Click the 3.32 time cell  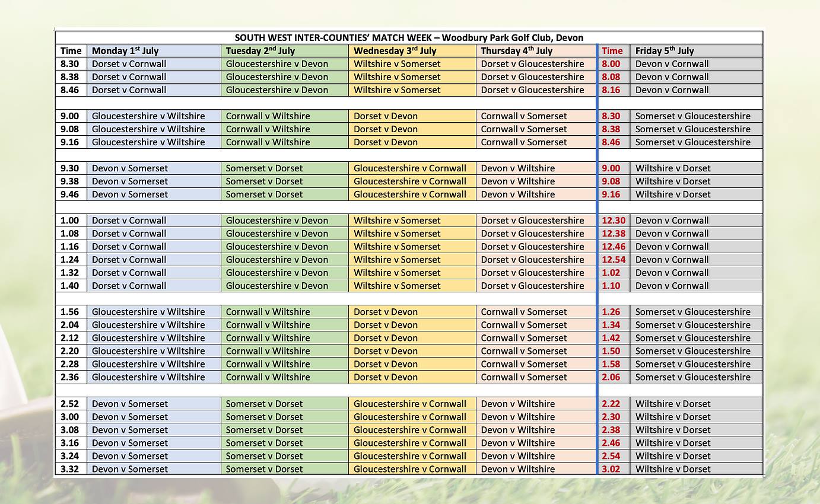point(71,468)
